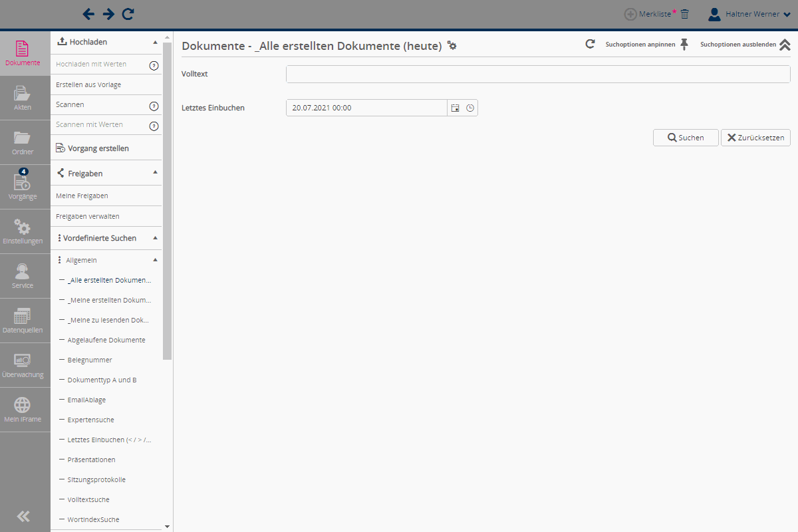Collapse the Hochladen section

coord(156,42)
